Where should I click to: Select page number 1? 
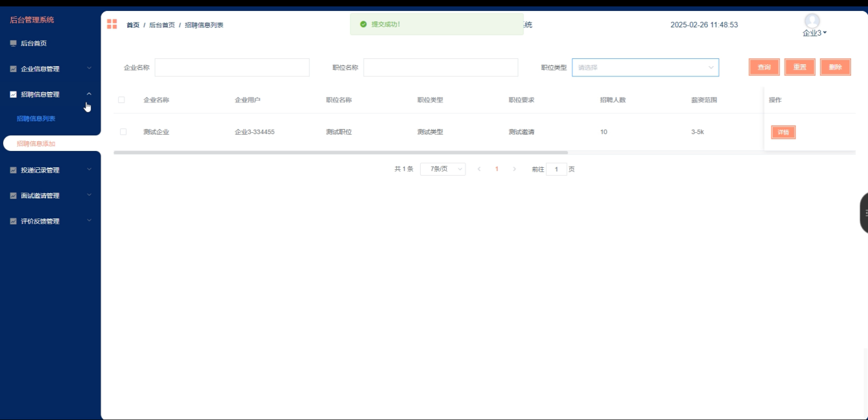pyautogui.click(x=497, y=169)
